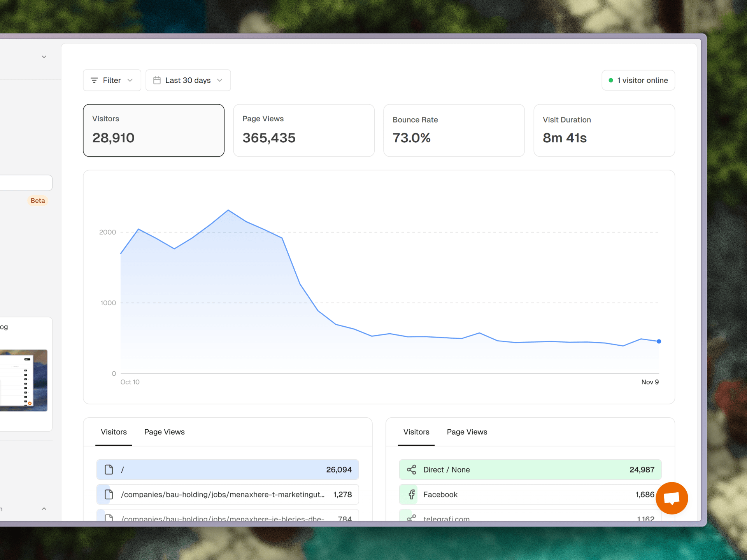Click the Facebook icon in the referrers list
This screenshot has height=560, width=747.
pyautogui.click(x=411, y=494)
